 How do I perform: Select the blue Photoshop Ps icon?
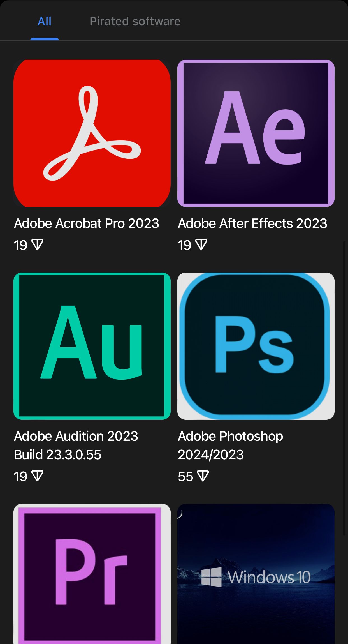click(256, 346)
